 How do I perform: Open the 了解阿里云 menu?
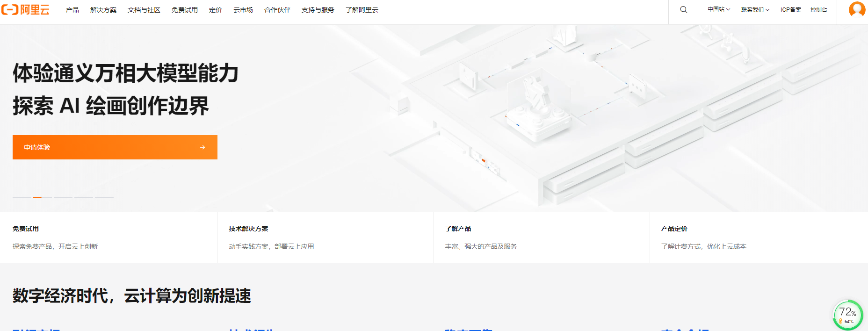tap(362, 10)
